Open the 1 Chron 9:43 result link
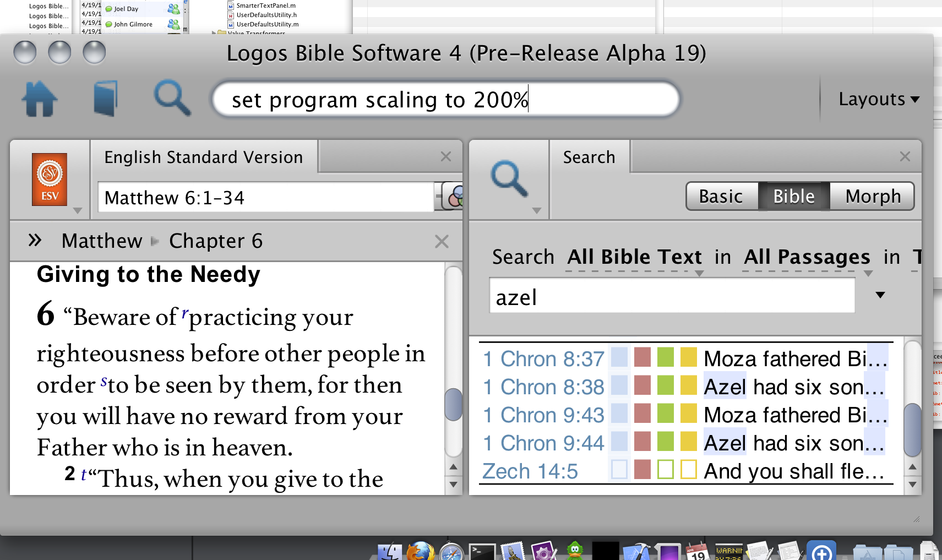The image size is (942, 560). tap(543, 415)
